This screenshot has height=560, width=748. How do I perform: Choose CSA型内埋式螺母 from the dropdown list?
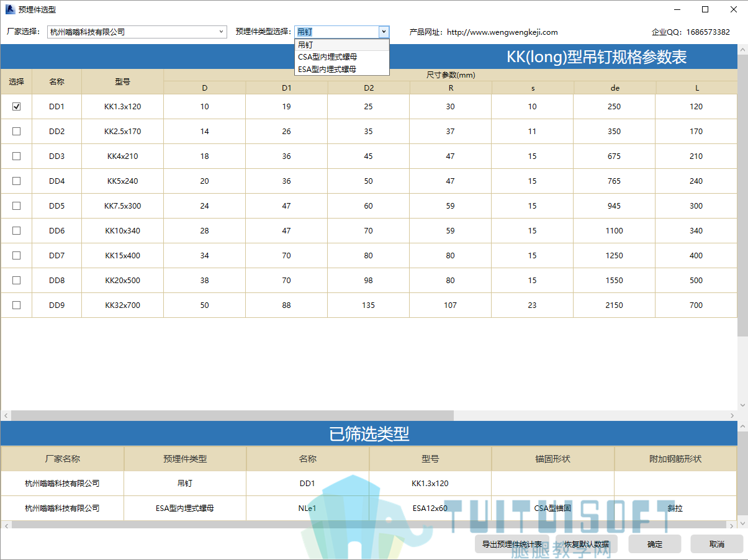pyautogui.click(x=342, y=56)
